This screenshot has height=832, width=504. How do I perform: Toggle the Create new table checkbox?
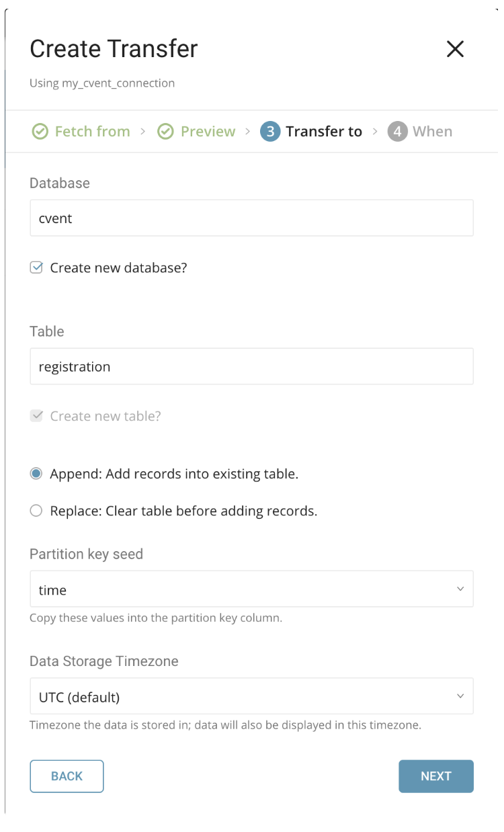tap(36, 417)
